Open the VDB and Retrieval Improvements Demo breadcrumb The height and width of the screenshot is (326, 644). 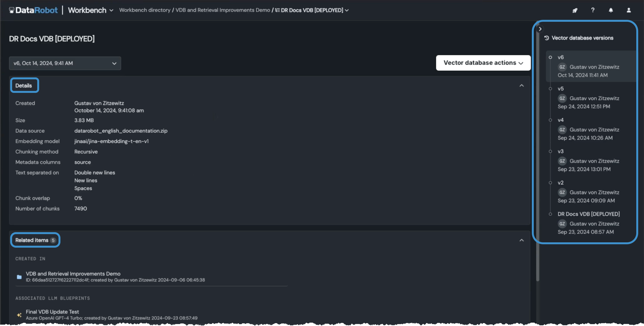click(x=222, y=10)
